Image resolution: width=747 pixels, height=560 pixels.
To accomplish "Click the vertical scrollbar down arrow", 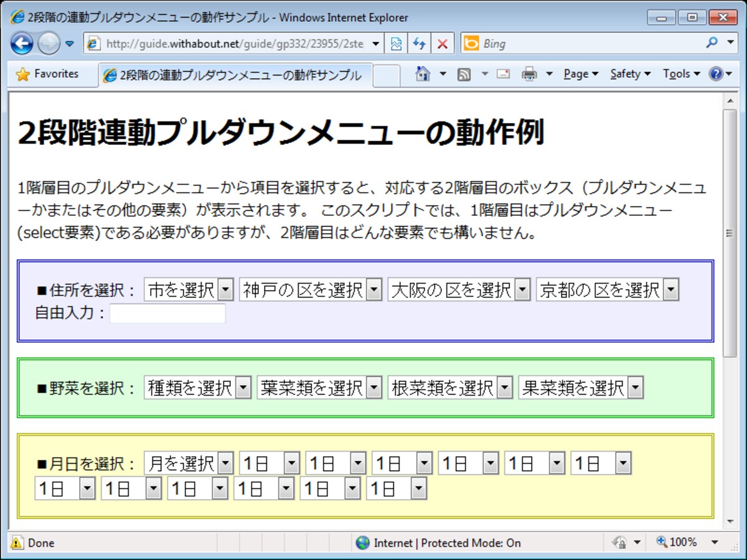I will pyautogui.click(x=729, y=521).
